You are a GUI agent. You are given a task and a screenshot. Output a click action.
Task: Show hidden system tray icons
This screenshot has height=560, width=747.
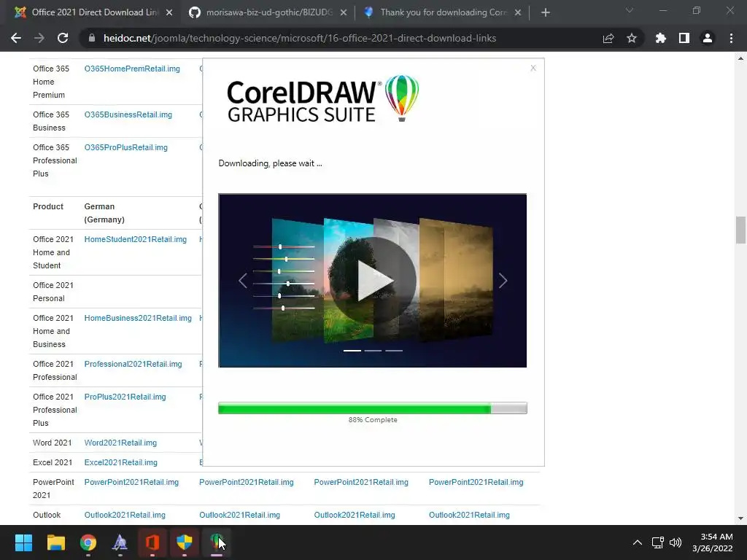point(637,542)
